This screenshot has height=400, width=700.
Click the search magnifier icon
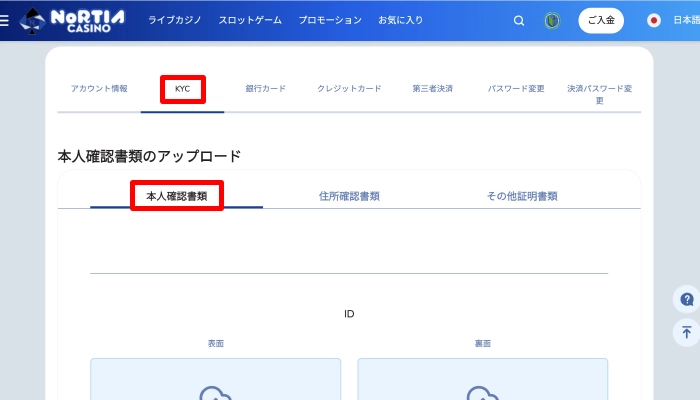(518, 20)
